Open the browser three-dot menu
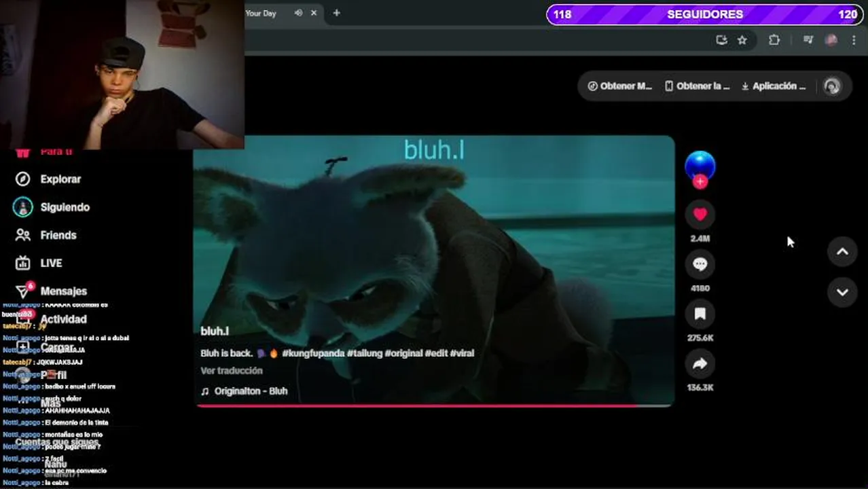This screenshot has width=868, height=489. [x=854, y=40]
